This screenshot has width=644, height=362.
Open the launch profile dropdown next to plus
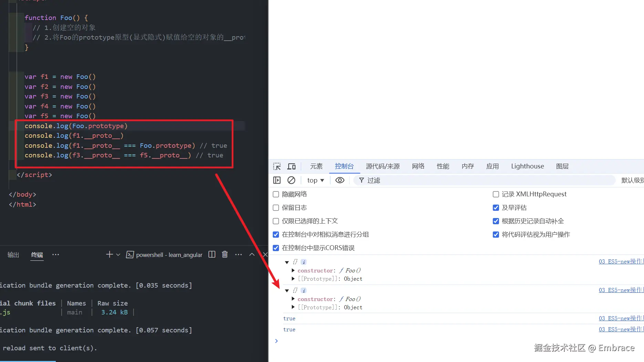tap(118, 255)
